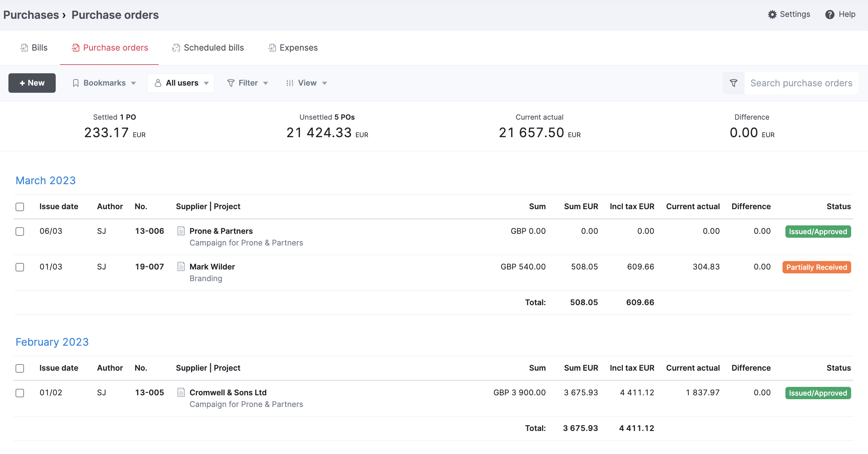Open the All users dropdown
Image resolution: width=868 pixels, height=454 pixels.
click(x=181, y=83)
